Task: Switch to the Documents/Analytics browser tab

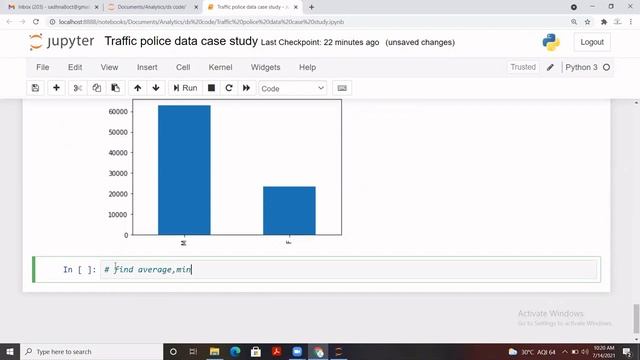Action: (151, 7)
